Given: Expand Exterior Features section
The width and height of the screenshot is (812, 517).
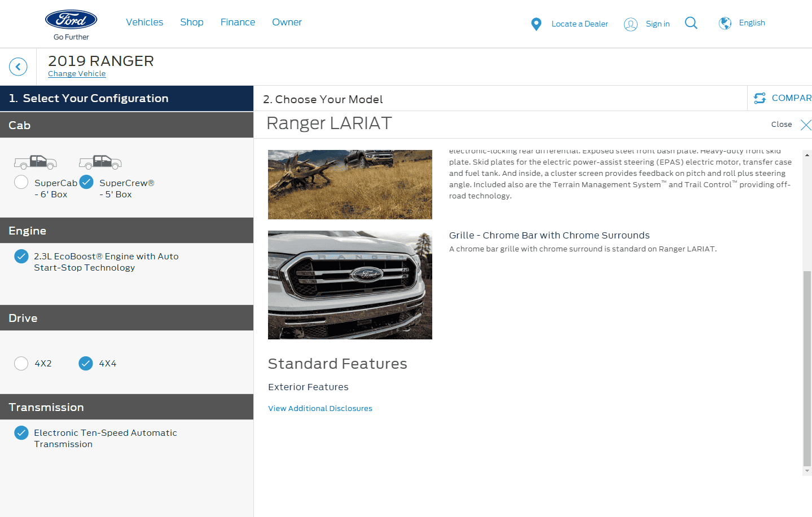Looking at the screenshot, I should pos(308,387).
